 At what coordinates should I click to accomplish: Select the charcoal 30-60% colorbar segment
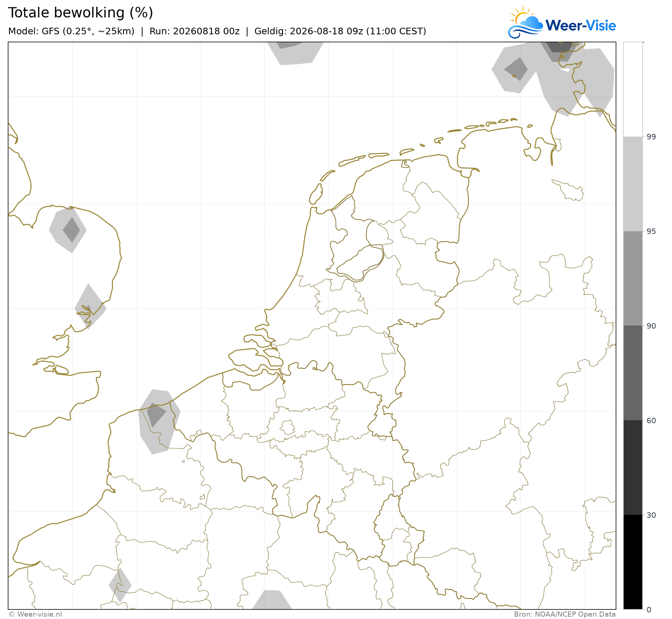click(633, 467)
